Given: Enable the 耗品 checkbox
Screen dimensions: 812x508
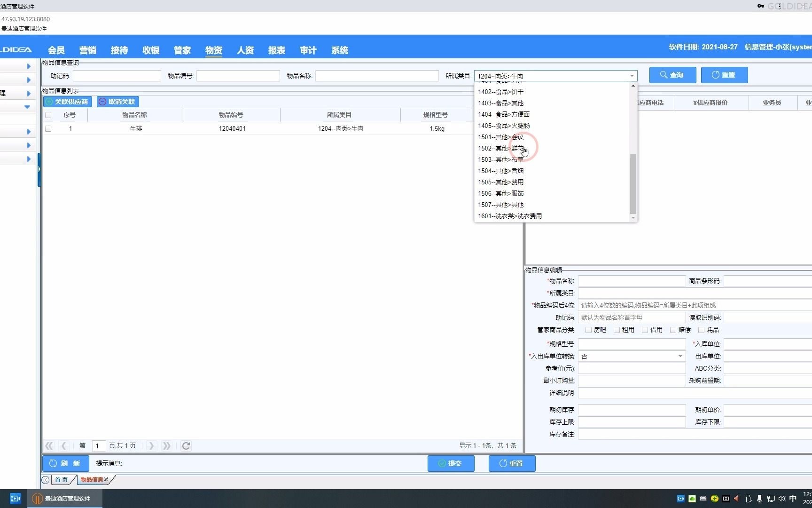Looking at the screenshot, I should coord(701,330).
